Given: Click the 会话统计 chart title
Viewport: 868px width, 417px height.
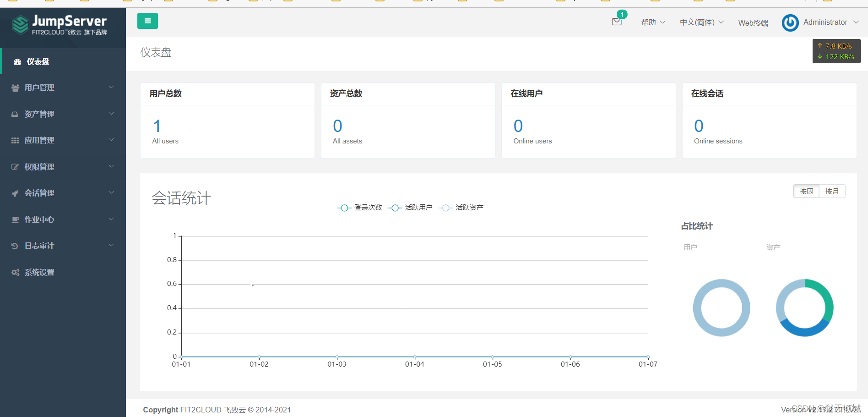Looking at the screenshot, I should point(181,198).
